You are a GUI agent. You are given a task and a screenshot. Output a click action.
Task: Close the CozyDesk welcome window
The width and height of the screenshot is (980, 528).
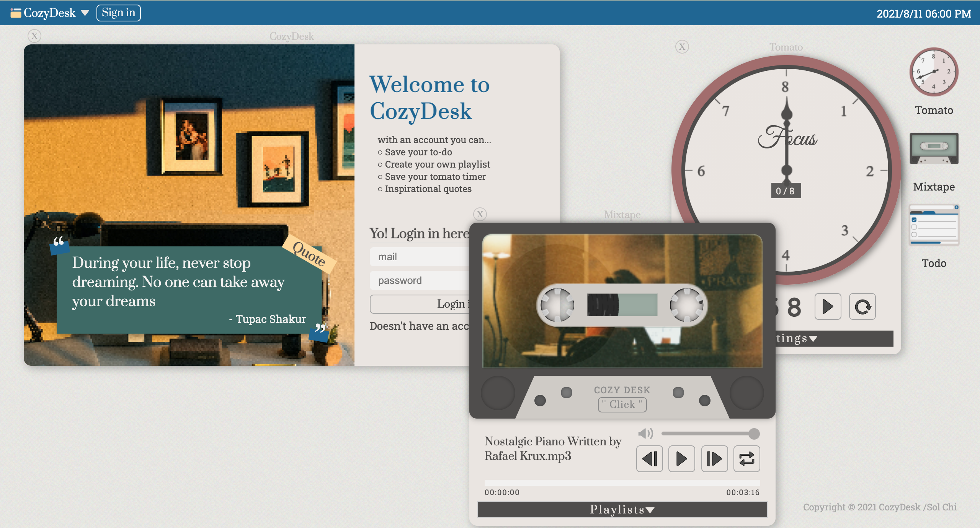point(34,36)
